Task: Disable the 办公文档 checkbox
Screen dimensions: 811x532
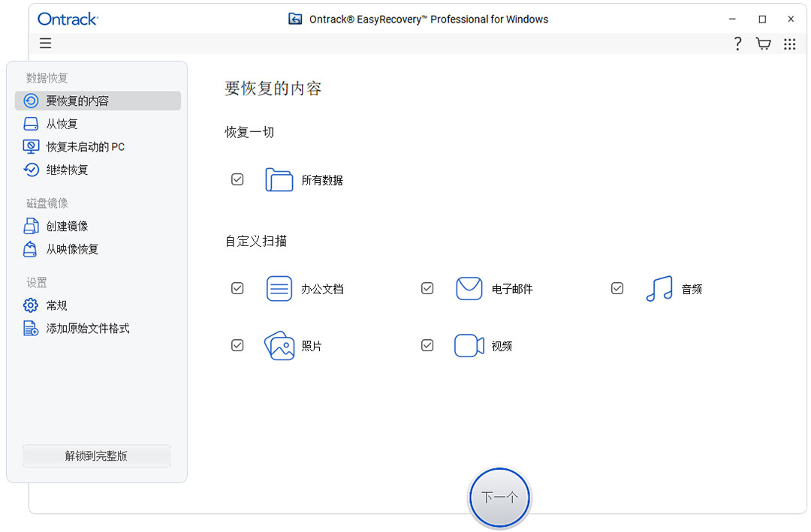Action: [x=237, y=287]
